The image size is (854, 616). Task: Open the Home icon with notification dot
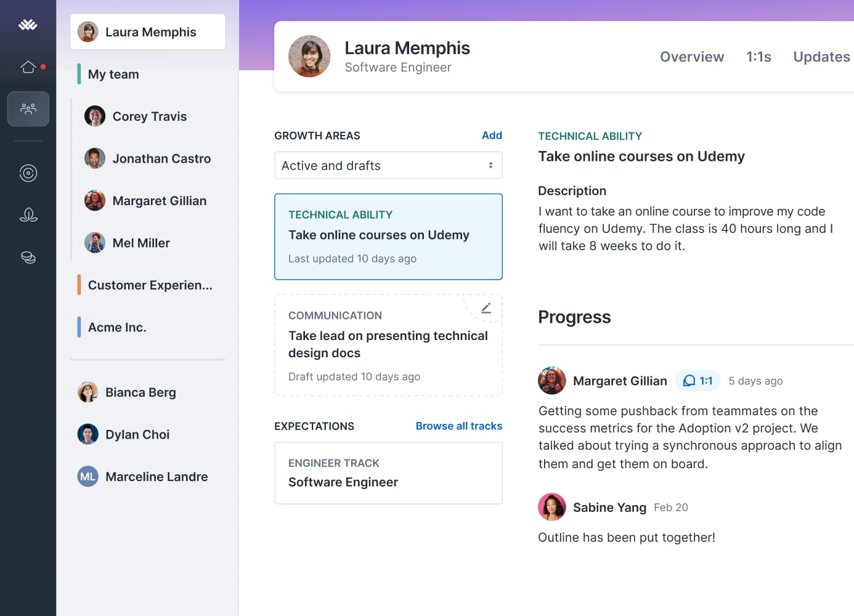[28, 67]
